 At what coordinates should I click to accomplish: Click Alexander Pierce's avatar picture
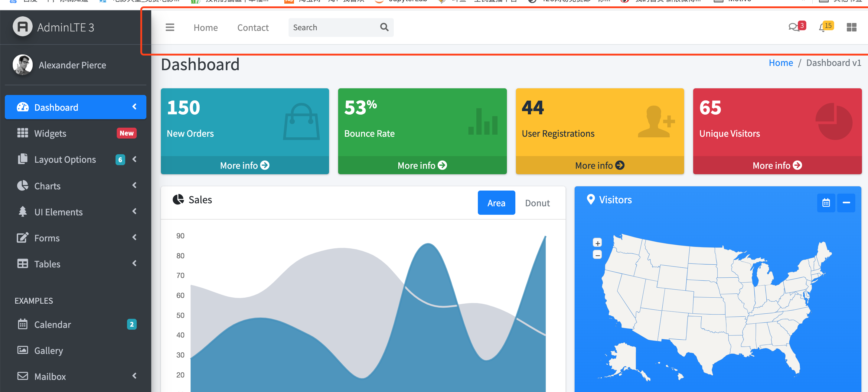(x=23, y=65)
